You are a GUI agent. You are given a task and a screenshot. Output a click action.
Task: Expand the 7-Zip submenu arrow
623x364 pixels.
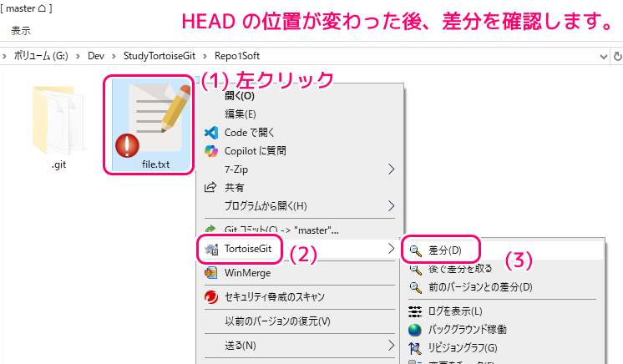pos(391,169)
